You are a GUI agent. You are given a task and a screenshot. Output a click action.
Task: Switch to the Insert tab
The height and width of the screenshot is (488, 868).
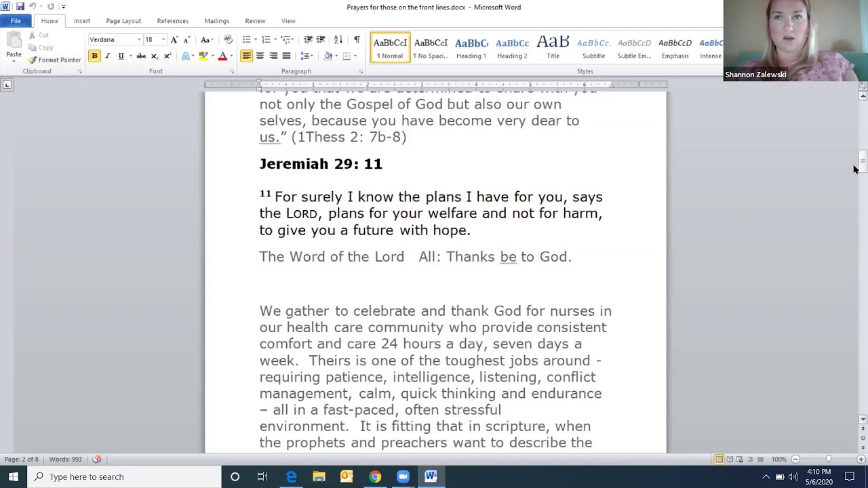(x=82, y=21)
